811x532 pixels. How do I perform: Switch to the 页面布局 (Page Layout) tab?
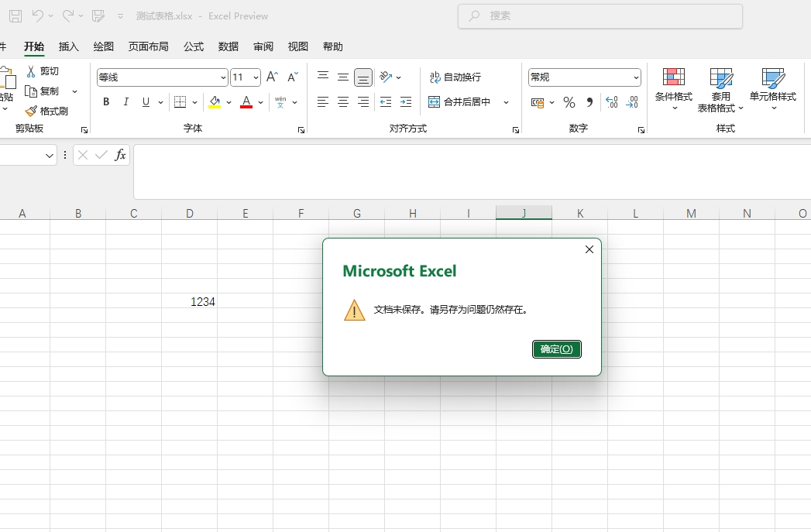click(149, 46)
